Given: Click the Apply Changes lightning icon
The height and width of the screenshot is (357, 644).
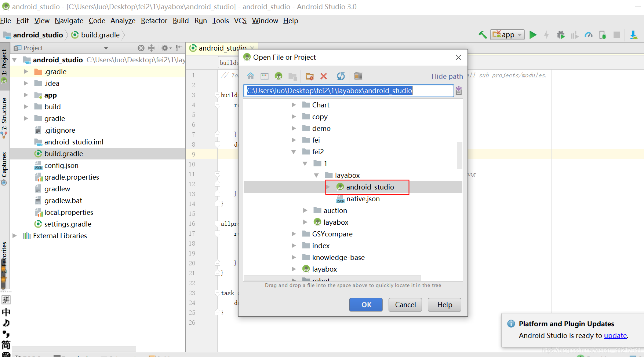Looking at the screenshot, I should point(546,35).
